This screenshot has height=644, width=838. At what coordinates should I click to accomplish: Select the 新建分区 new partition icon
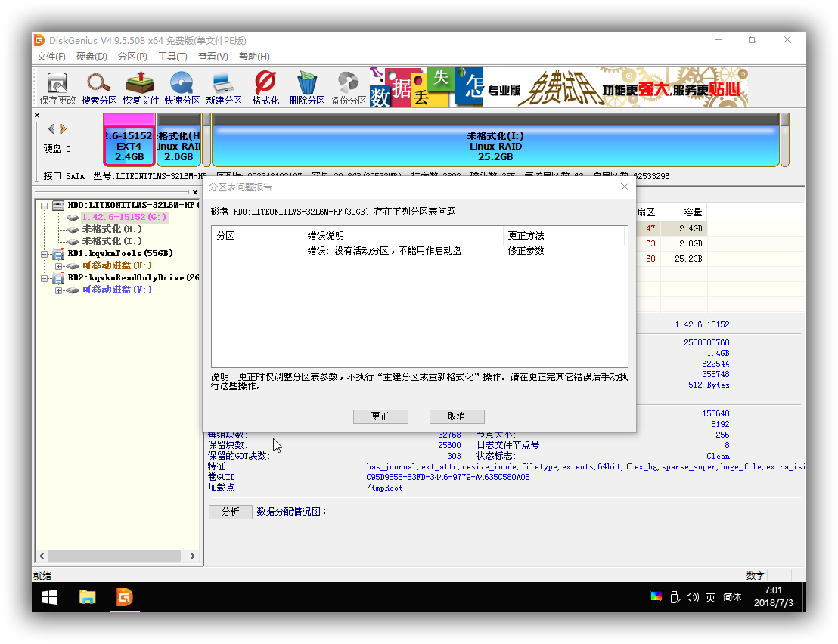click(223, 88)
